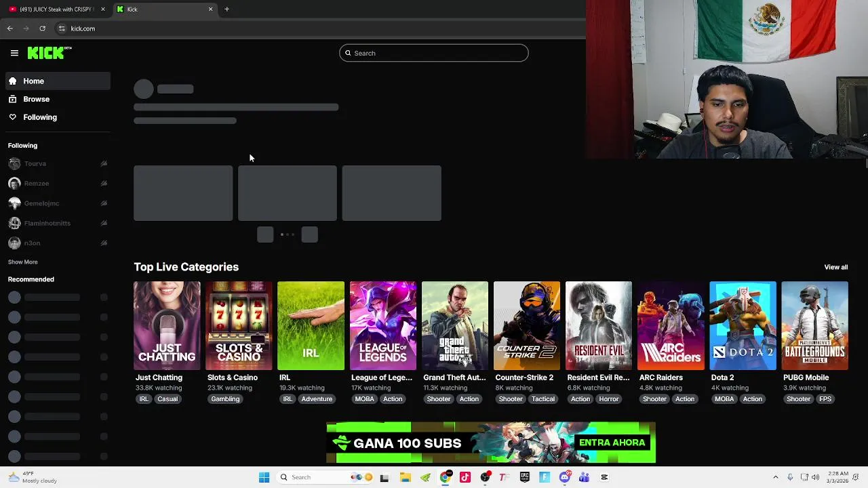Focus the Kick search field
This screenshot has width=868, height=488.
433,53
